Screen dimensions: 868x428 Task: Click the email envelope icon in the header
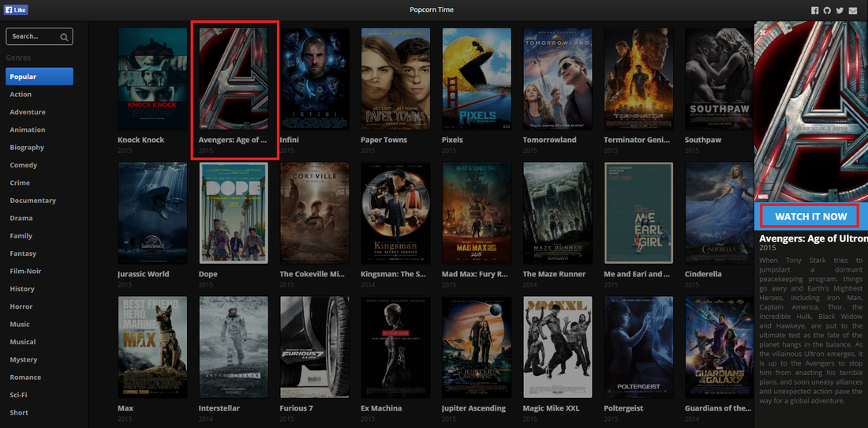pyautogui.click(x=852, y=10)
